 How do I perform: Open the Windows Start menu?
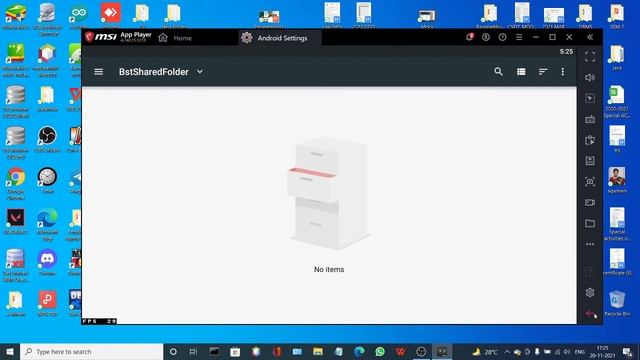click(10, 351)
